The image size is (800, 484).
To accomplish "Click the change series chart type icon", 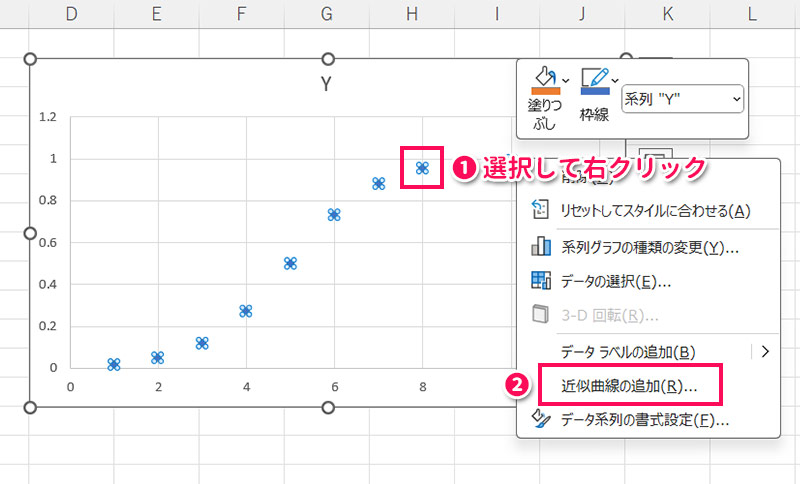I will point(541,246).
